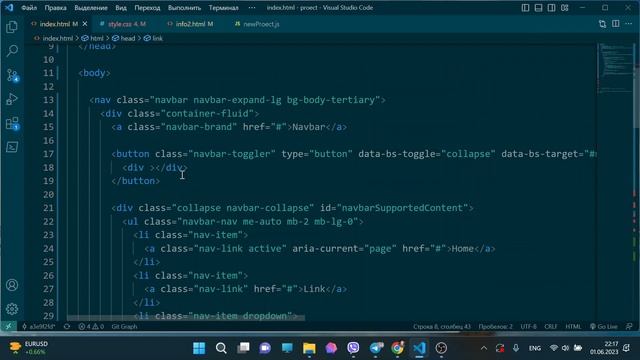The image size is (640, 360).
Task: Open Google Chrome from the taskbar
Action: [x=397, y=348]
